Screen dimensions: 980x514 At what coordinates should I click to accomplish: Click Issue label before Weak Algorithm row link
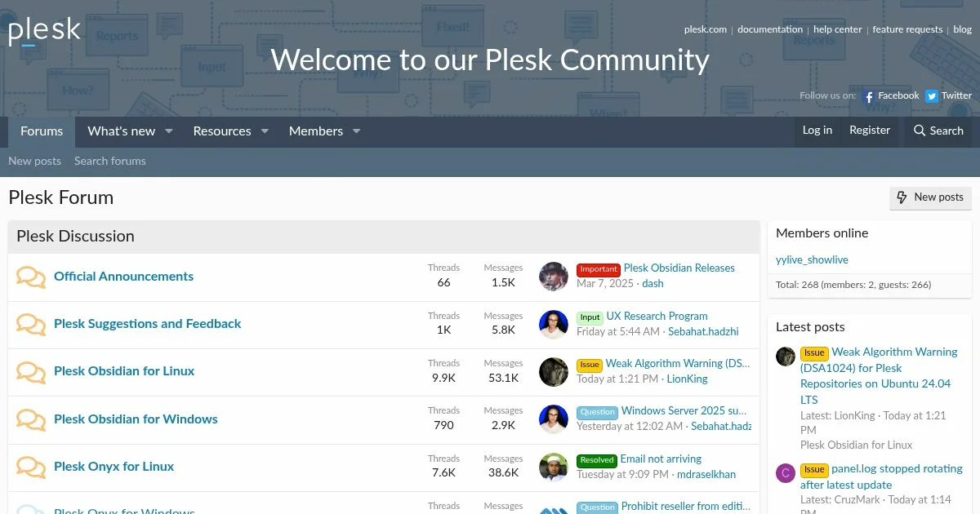590,365
